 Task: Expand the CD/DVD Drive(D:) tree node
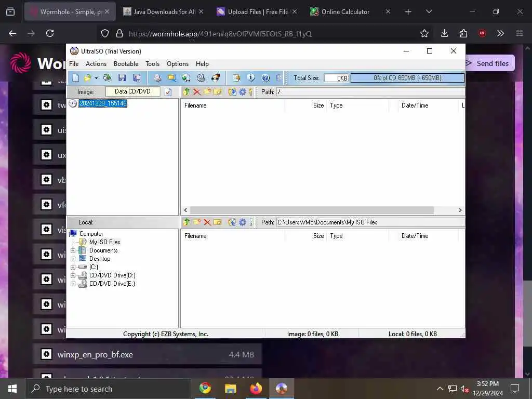(73, 275)
